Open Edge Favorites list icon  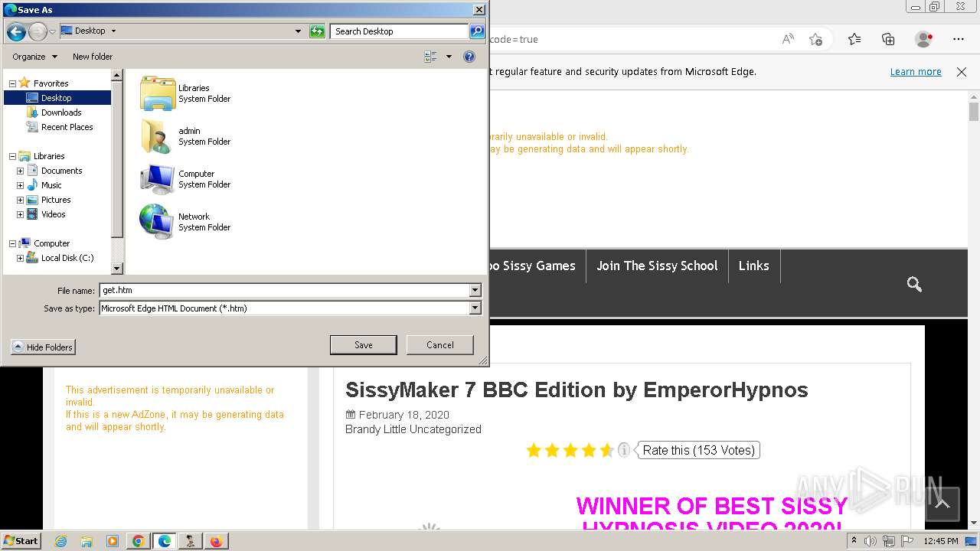(854, 39)
